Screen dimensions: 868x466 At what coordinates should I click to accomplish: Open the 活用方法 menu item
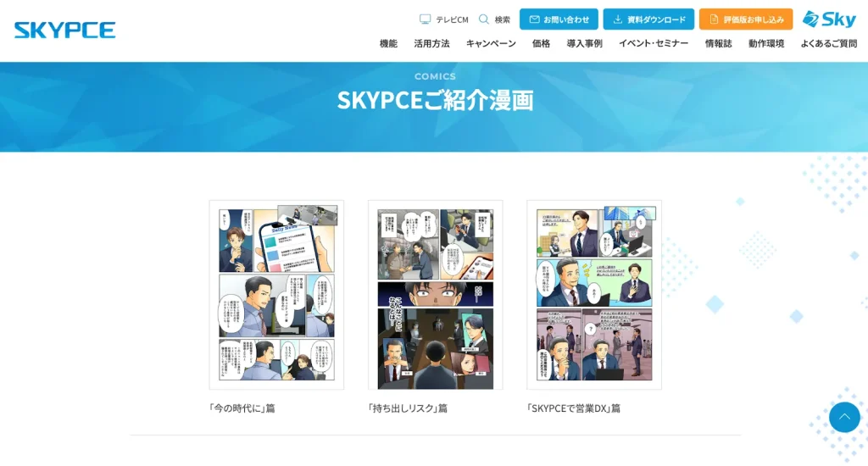pyautogui.click(x=431, y=43)
